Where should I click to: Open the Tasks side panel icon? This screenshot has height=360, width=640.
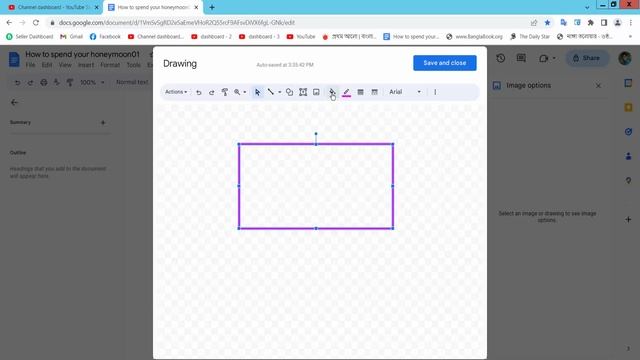click(628, 131)
